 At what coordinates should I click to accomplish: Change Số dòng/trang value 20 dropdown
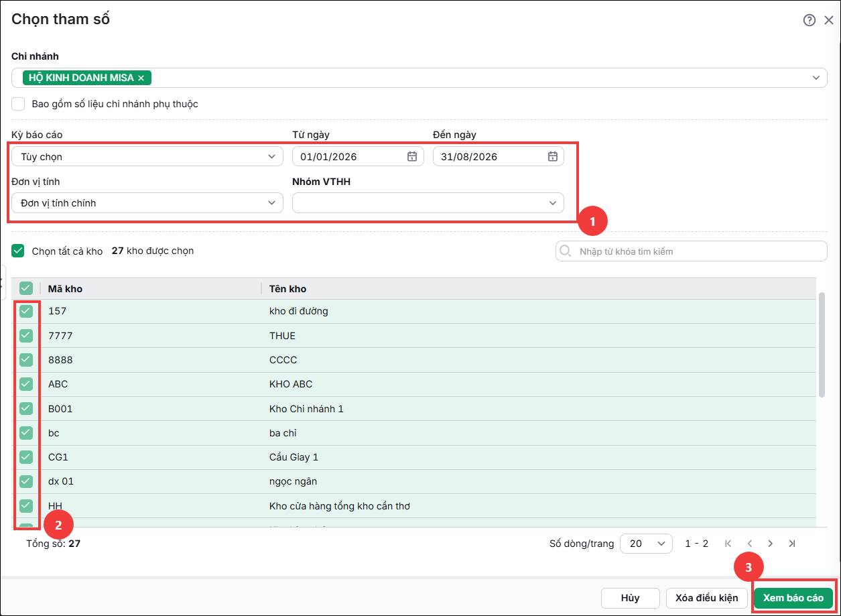646,544
